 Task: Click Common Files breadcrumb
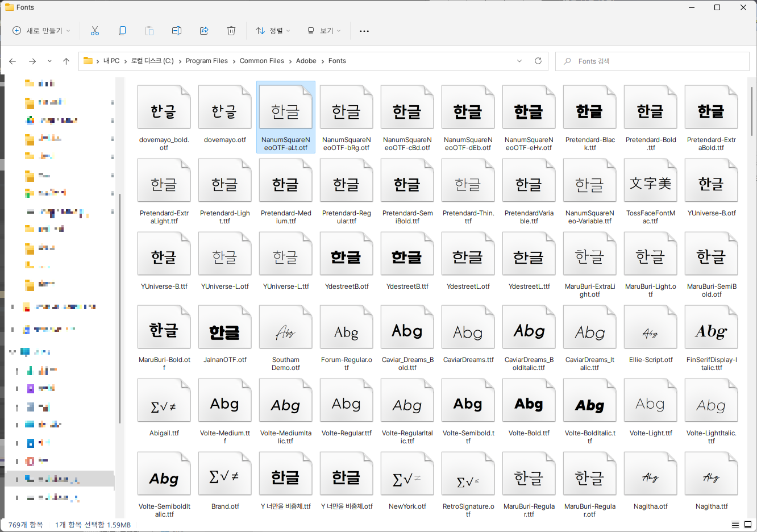pos(262,61)
